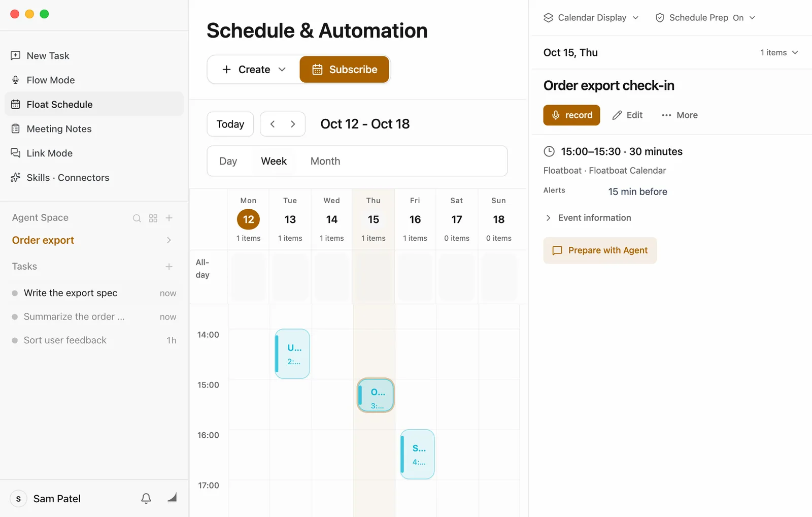Open the Tuesday 14:00 calendar event
This screenshot has width=812, height=517.
tap(292, 354)
